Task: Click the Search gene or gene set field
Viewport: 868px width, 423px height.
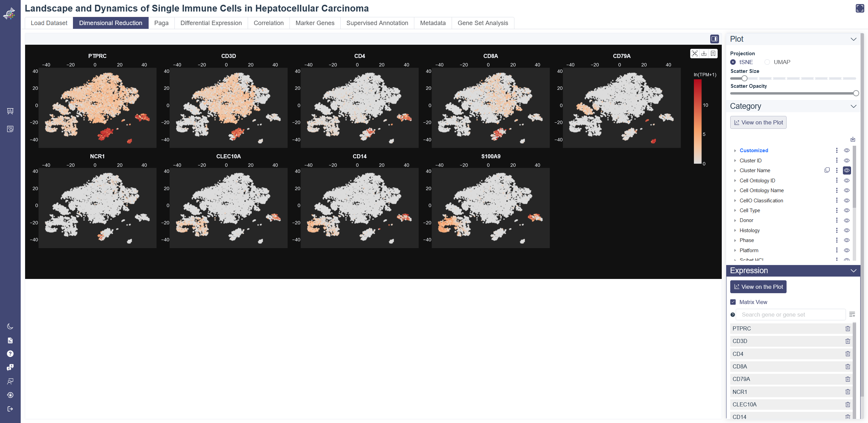Action: coord(790,315)
